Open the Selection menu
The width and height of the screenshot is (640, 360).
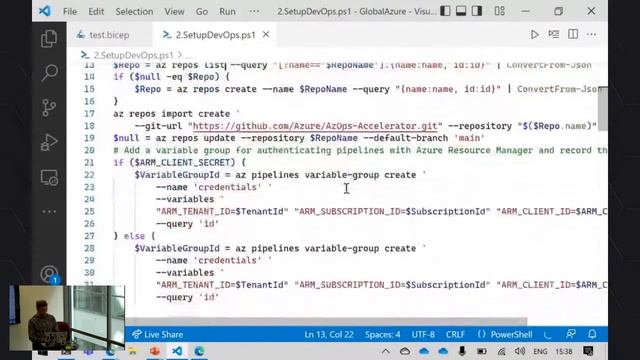click(134, 11)
